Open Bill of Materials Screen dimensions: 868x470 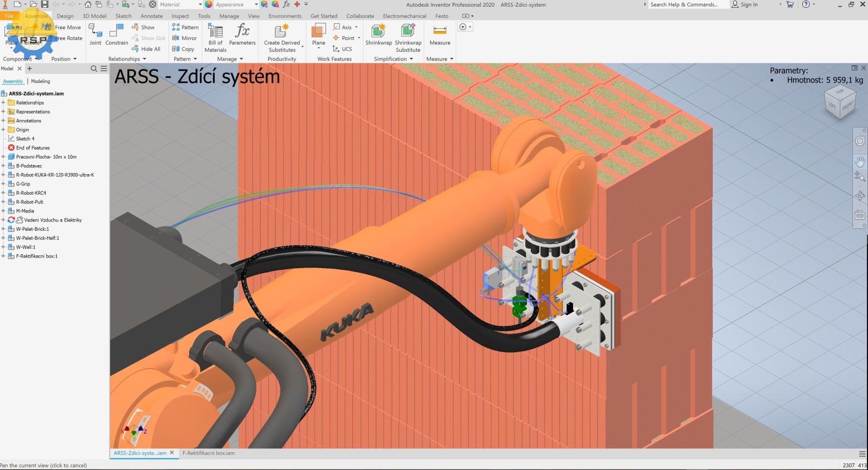(x=215, y=38)
